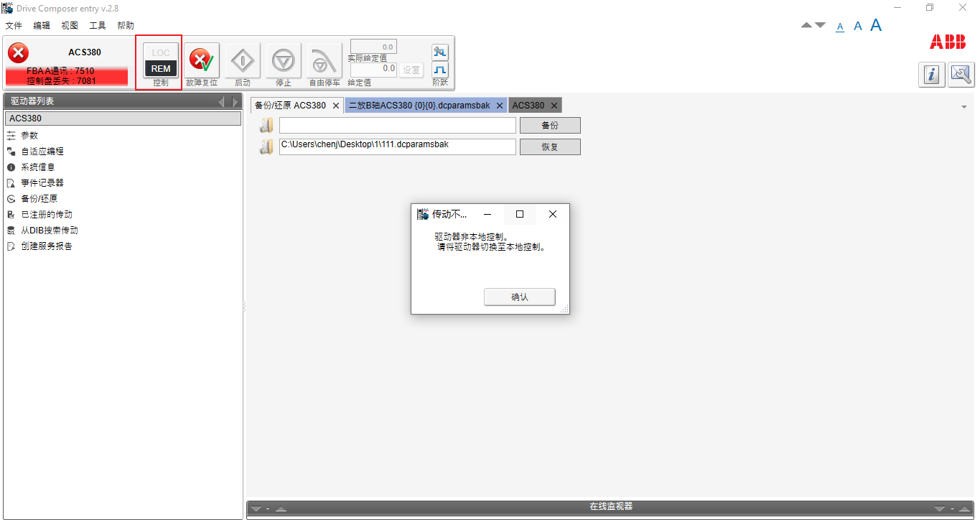Click the 阶跃 step reference icon
The height and width of the screenshot is (520, 980).
439,70
